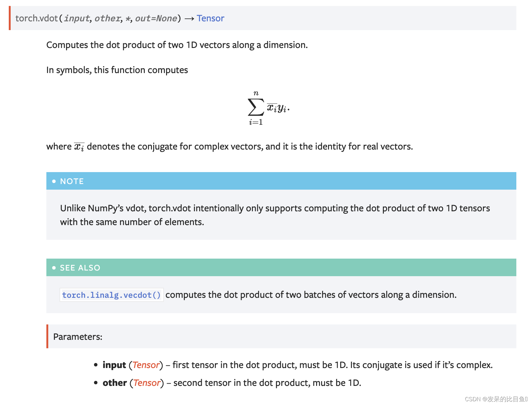532x405 pixels.
Task: Click the Parameters heading
Action: 78,337
